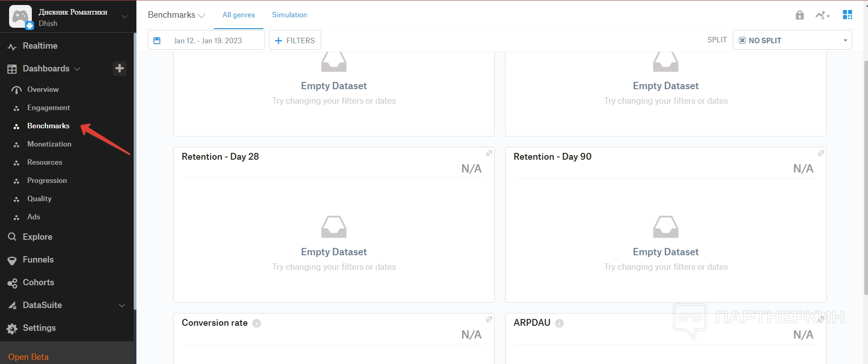Switch to the Simulation tab
This screenshot has width=868, height=364.
(290, 15)
